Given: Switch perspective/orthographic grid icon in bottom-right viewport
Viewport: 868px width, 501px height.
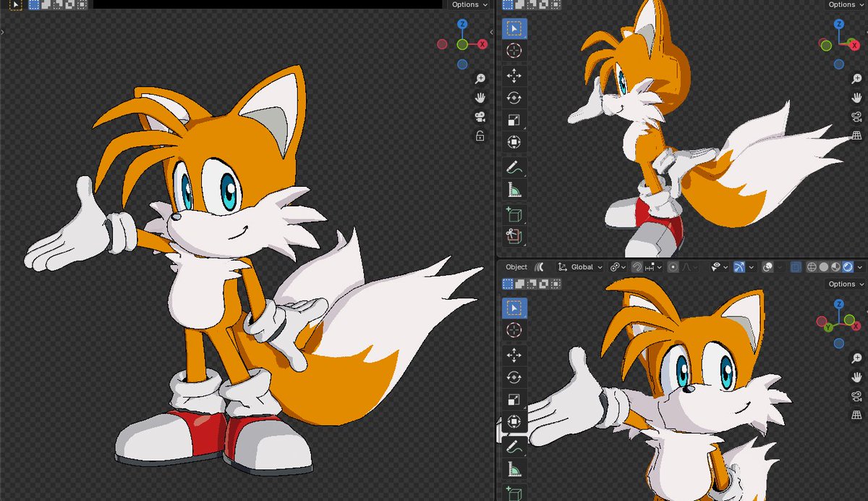Looking at the screenshot, I should point(856,415).
